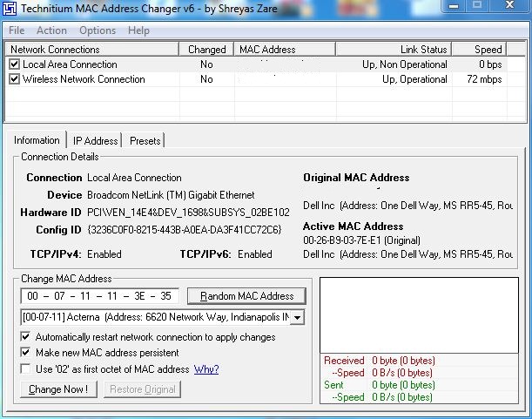Click the MAC Address column header
The width and height of the screenshot is (532, 419).
(285, 50)
